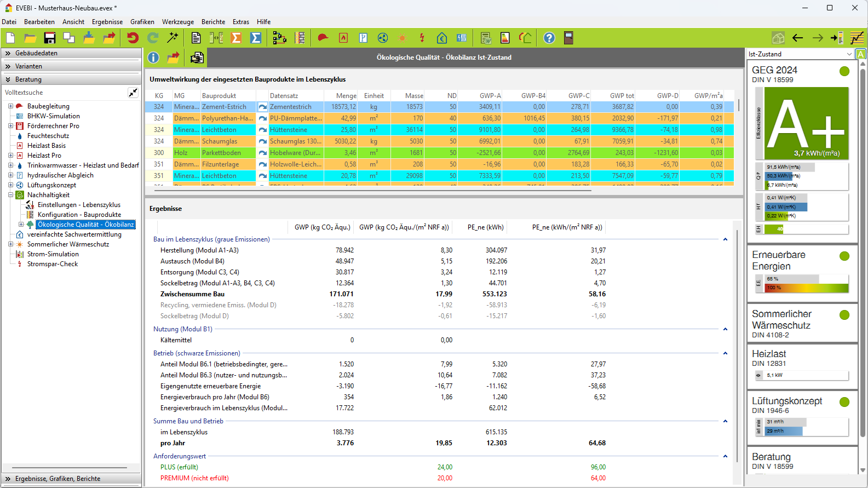
Task: Open the Ergebnisse menu
Action: 107,22
